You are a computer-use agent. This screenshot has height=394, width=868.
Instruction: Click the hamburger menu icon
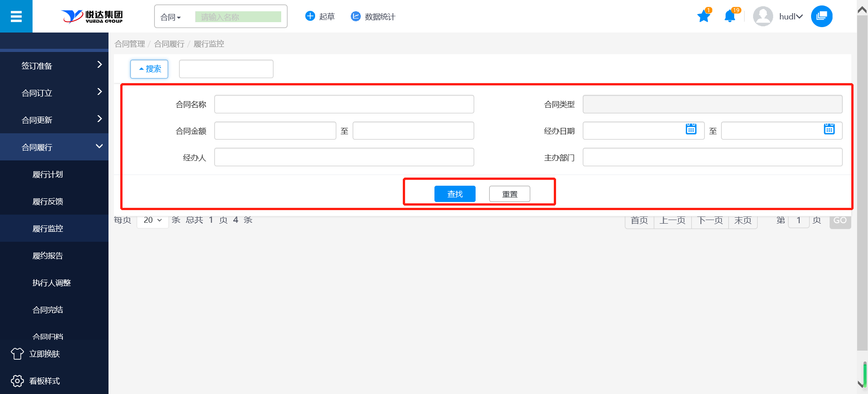[16, 16]
